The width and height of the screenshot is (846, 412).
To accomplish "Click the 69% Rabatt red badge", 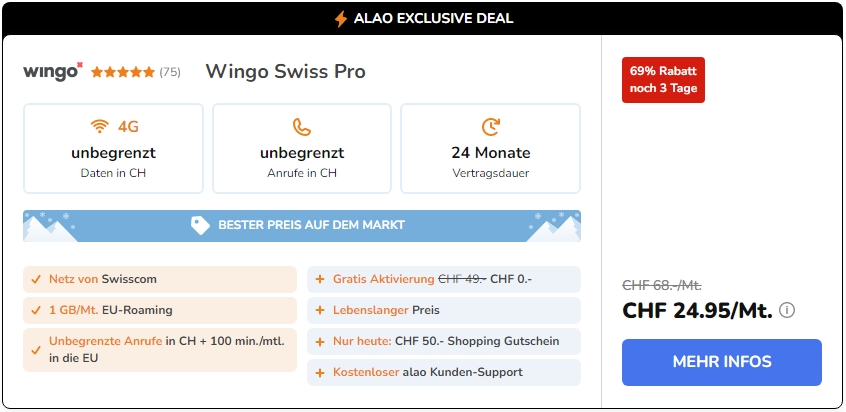I will [663, 80].
